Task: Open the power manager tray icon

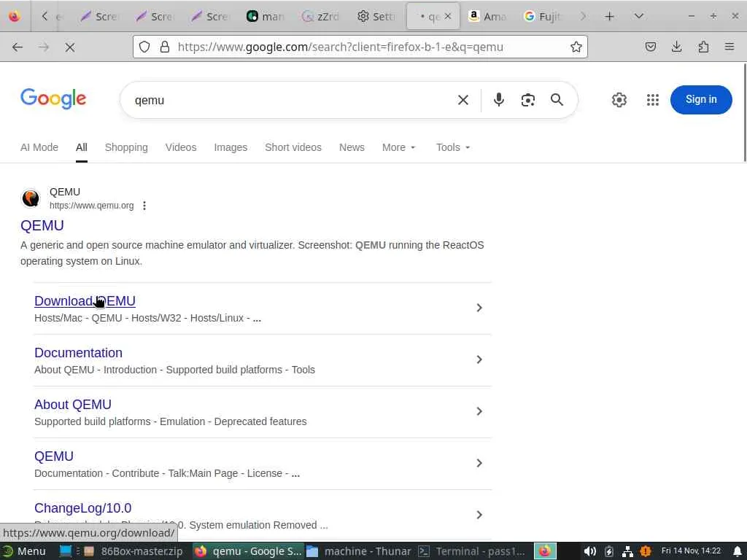Action: [609, 551]
